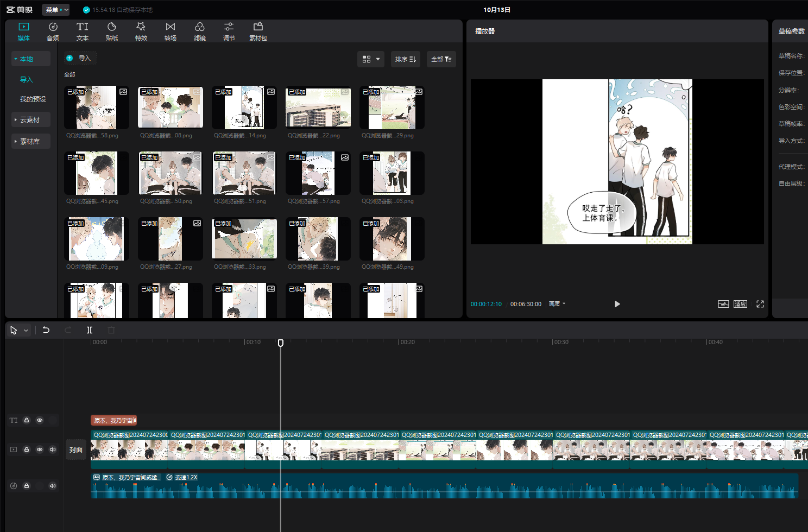This screenshot has width=808, height=532.
Task: Click the text track TI icon
Action: click(14, 420)
